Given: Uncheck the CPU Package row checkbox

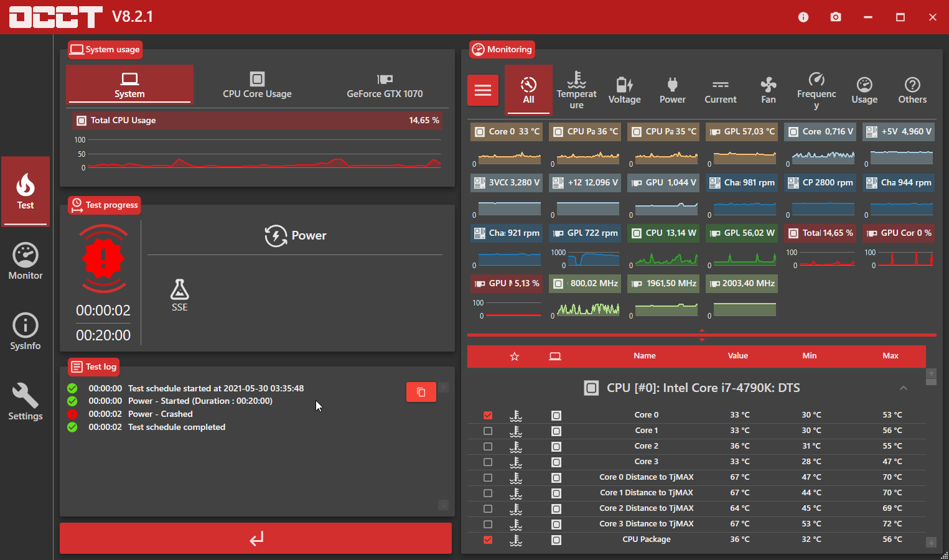Looking at the screenshot, I should [x=488, y=539].
